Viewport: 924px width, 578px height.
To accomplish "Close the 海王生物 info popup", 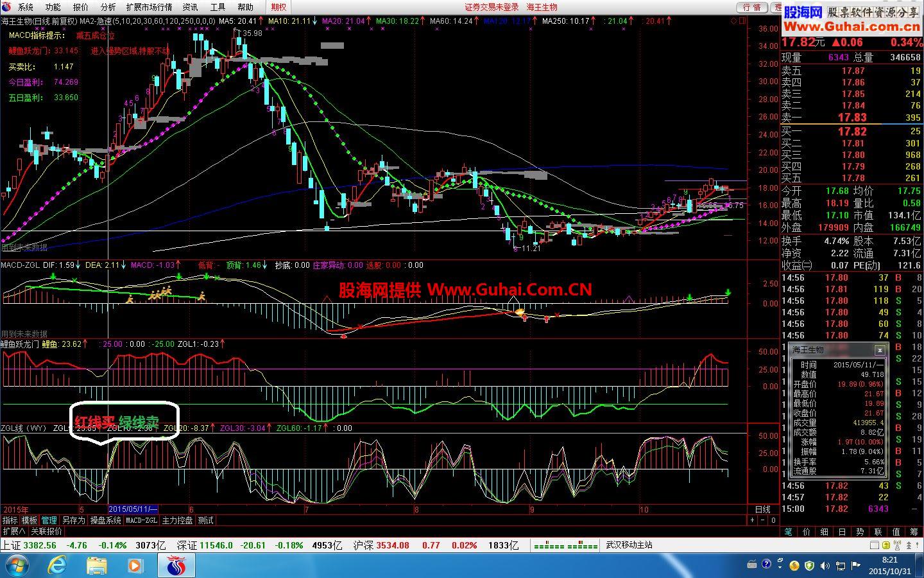I will 880,350.
